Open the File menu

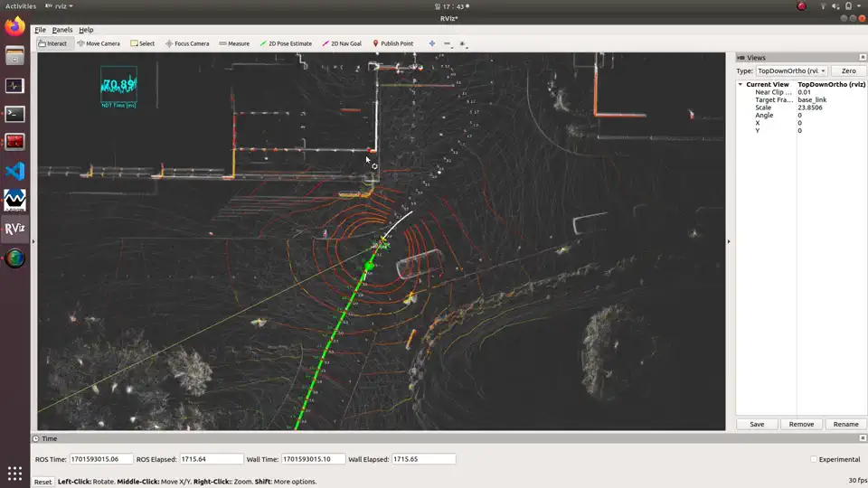click(x=40, y=30)
